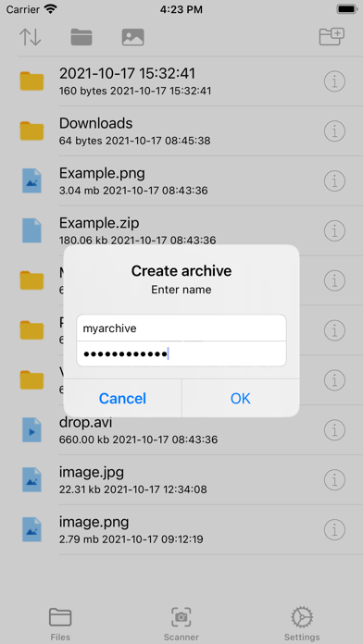Show info for 2021-10-17 15:32:41 folder

pyautogui.click(x=334, y=81)
